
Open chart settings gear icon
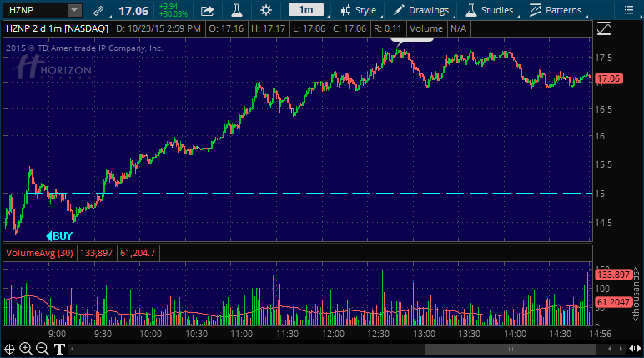click(266, 10)
